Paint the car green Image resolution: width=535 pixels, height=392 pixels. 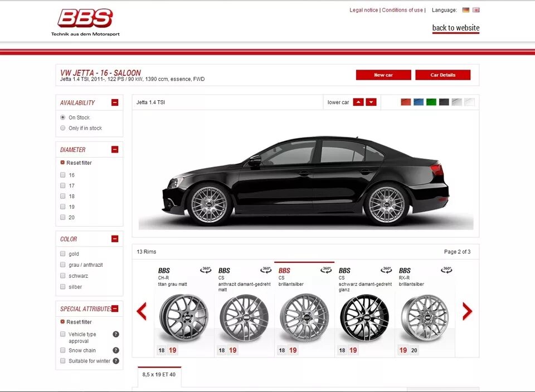click(431, 102)
